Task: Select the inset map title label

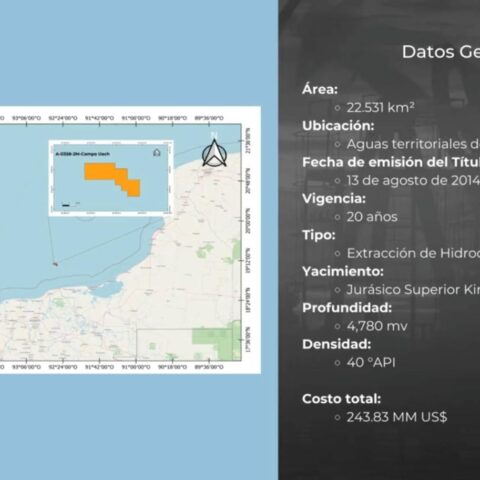Action: (x=83, y=154)
